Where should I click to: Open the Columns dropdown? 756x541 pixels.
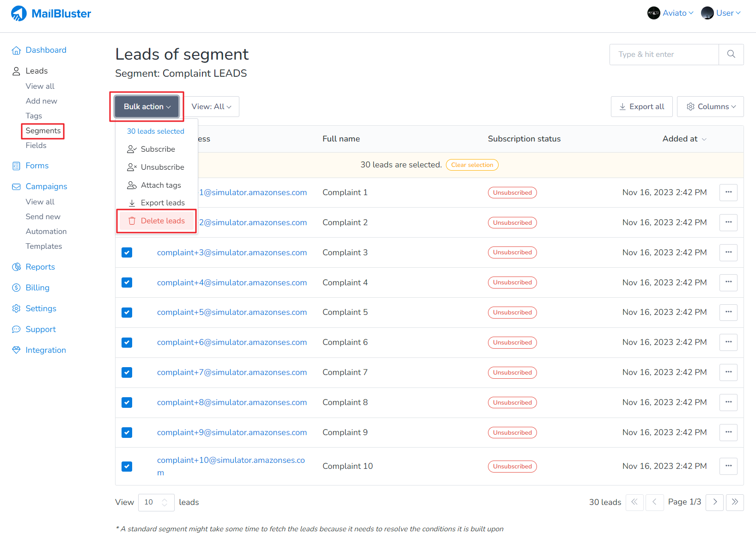coord(710,106)
